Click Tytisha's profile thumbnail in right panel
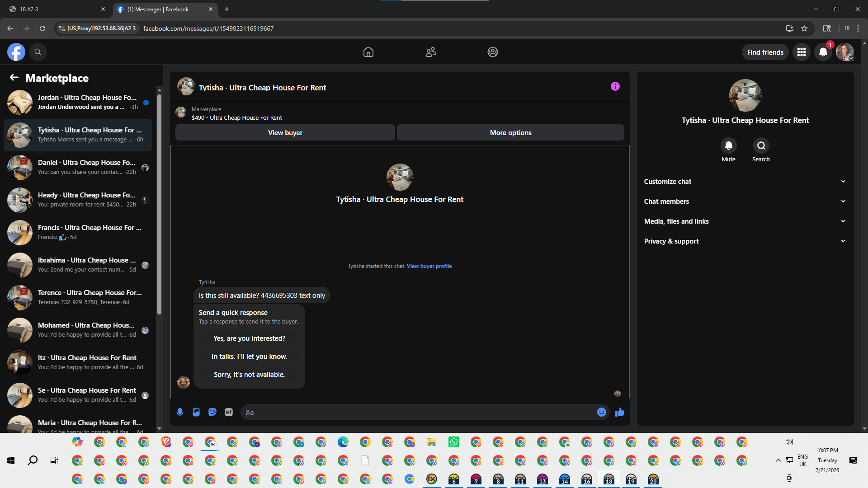868x488 pixels. point(745,95)
